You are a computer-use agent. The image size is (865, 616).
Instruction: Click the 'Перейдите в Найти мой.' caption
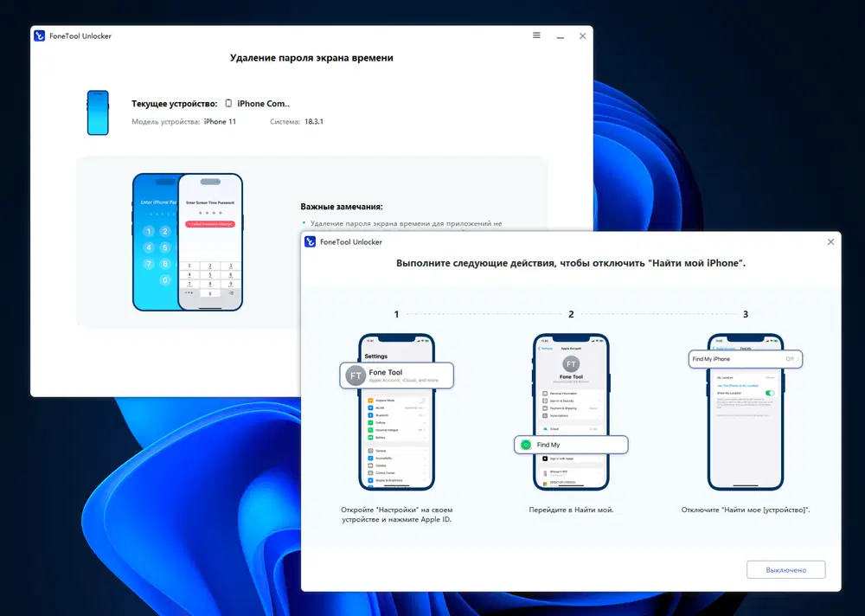[571, 510]
